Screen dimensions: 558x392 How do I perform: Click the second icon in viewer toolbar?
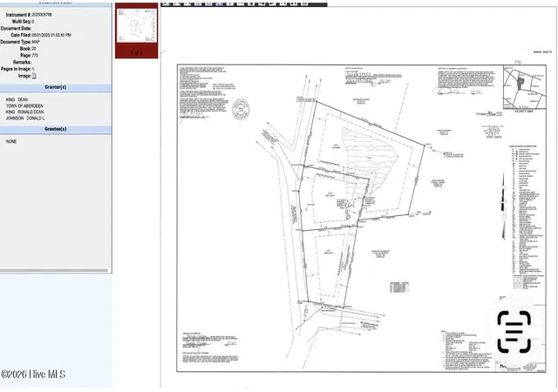point(177,3)
